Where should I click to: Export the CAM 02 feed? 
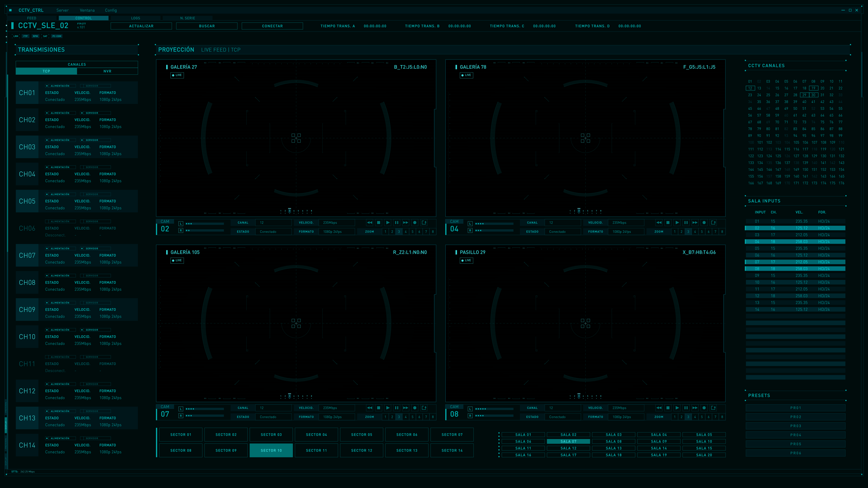coord(424,223)
